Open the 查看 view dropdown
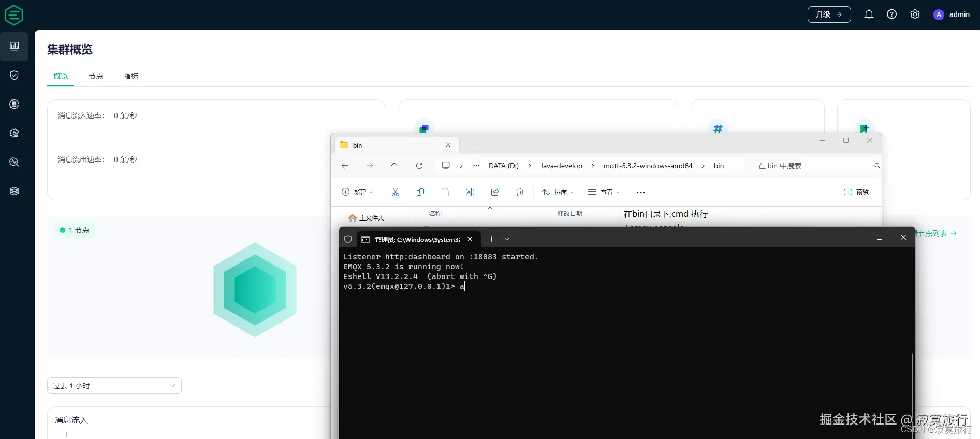 604,192
